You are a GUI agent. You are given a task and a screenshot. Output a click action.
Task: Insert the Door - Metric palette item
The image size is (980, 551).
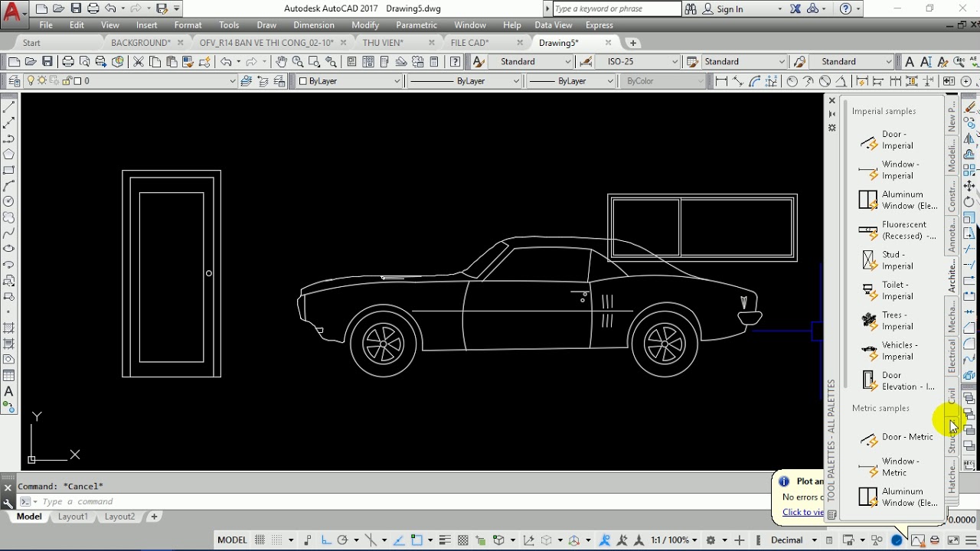(x=896, y=438)
